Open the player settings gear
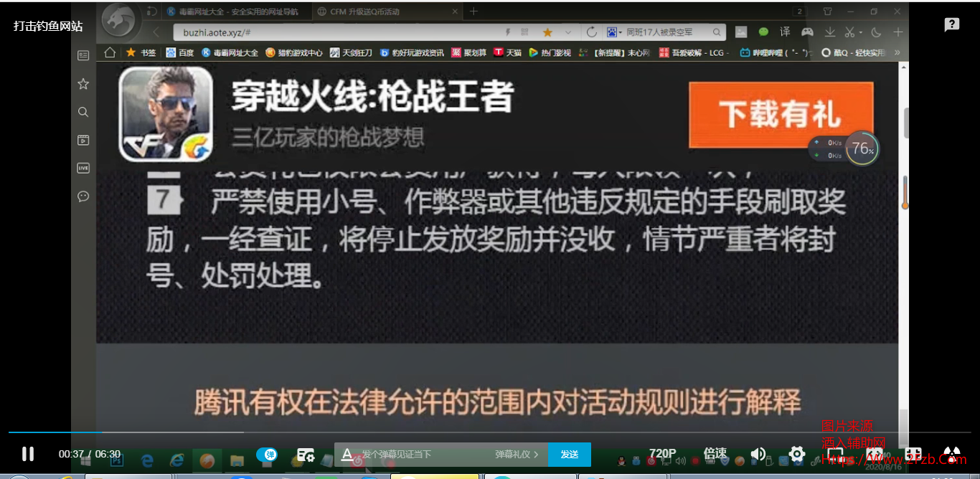This screenshot has height=479, width=980. [797, 454]
